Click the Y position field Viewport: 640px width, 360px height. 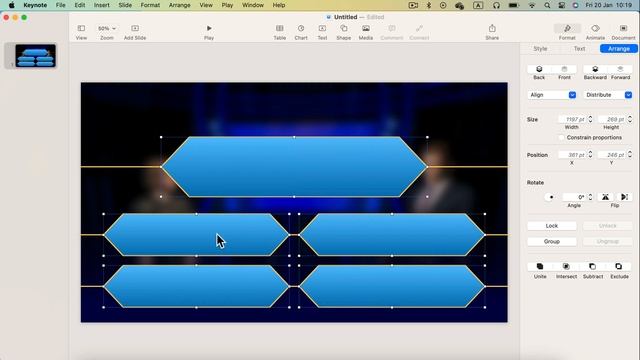[612, 155]
